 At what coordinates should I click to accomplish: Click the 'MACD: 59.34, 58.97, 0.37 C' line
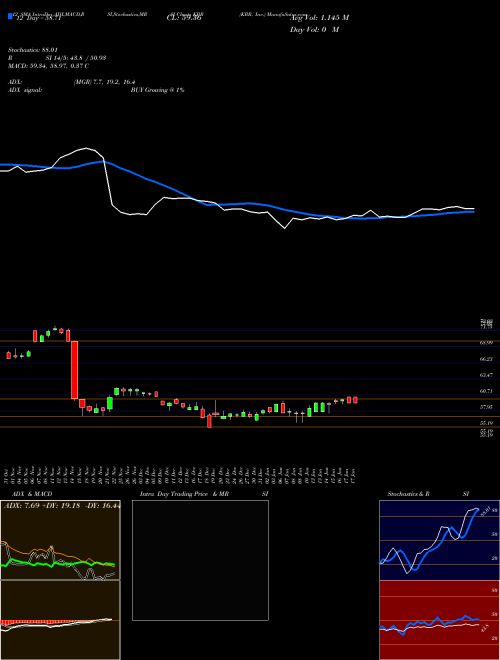pos(48,66)
